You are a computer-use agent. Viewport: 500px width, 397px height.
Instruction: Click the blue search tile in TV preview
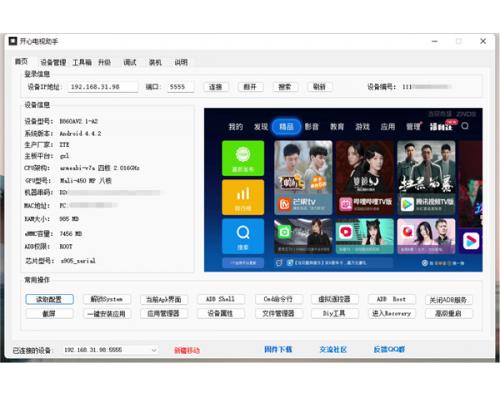click(x=243, y=236)
